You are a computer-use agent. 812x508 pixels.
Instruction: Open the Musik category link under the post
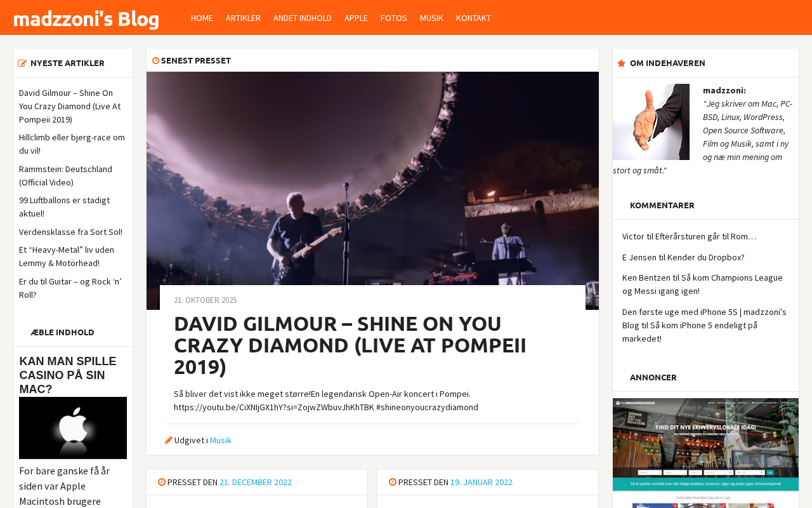tap(221, 440)
